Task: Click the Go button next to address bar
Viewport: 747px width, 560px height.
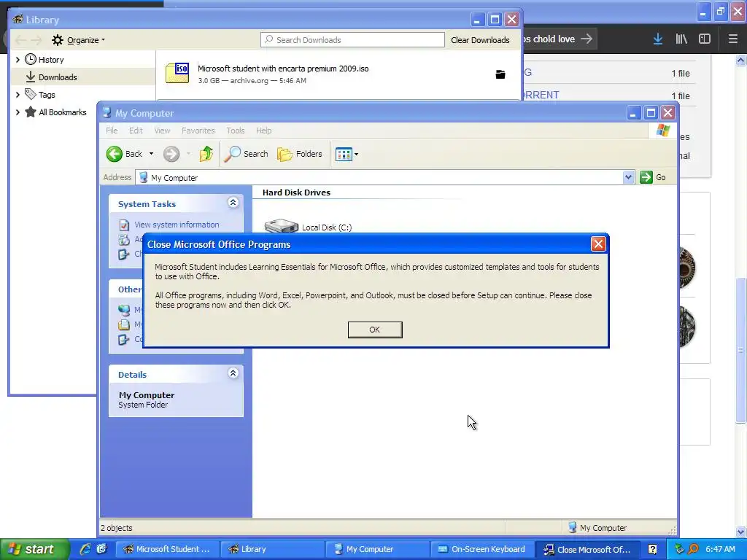Action: click(x=653, y=177)
